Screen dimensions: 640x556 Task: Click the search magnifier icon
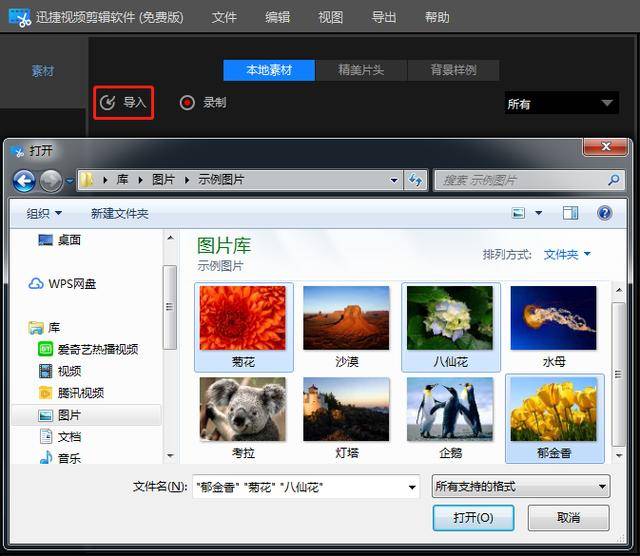[613, 180]
